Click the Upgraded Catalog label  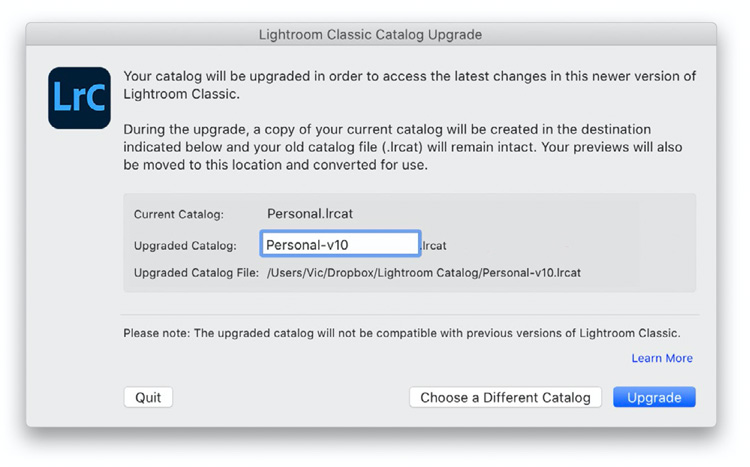[x=185, y=245]
